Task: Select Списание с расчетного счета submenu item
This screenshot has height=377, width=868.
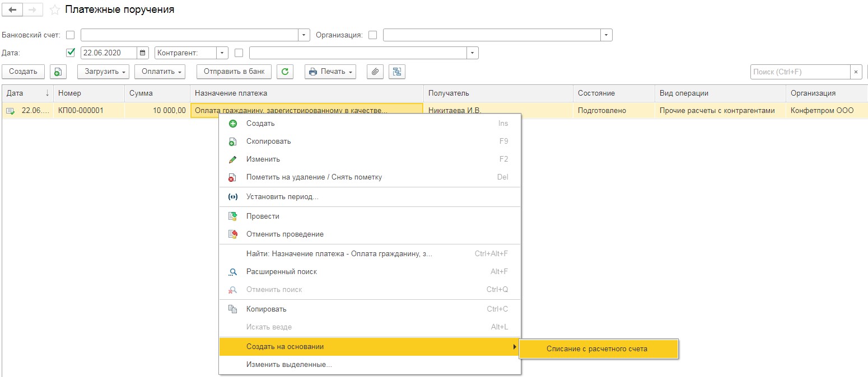Action: click(599, 348)
